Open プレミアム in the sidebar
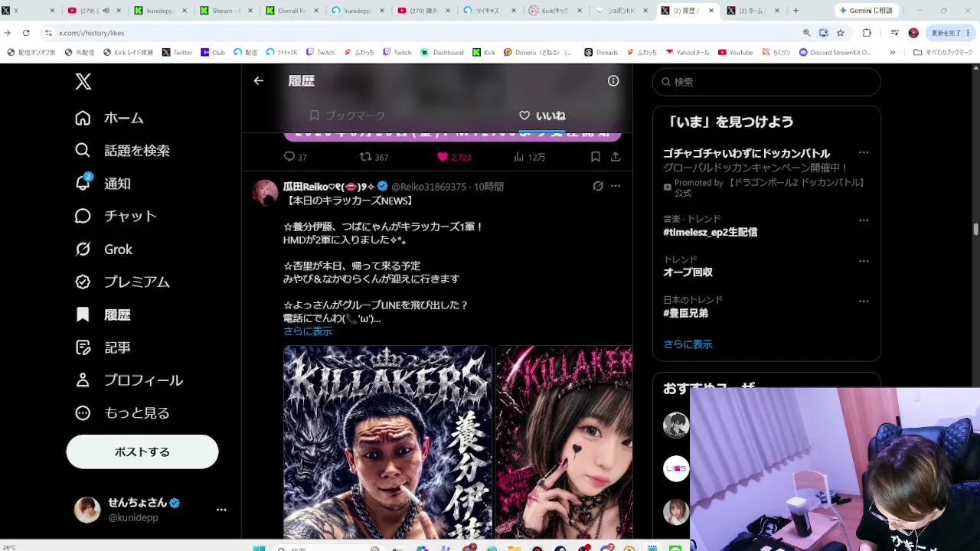The image size is (980, 551). click(x=122, y=282)
